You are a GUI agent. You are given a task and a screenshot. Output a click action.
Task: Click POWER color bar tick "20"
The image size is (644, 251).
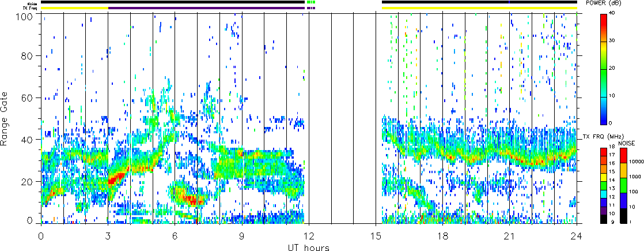(612, 69)
